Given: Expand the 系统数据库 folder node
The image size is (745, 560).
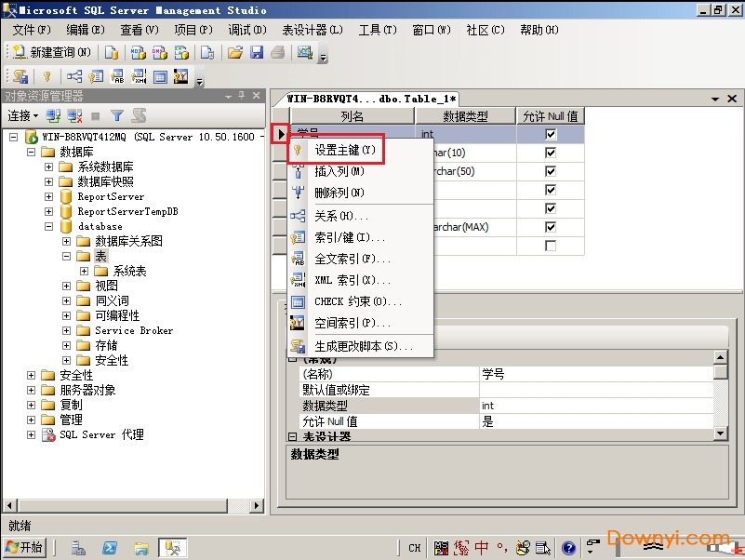Looking at the screenshot, I should 48,167.
